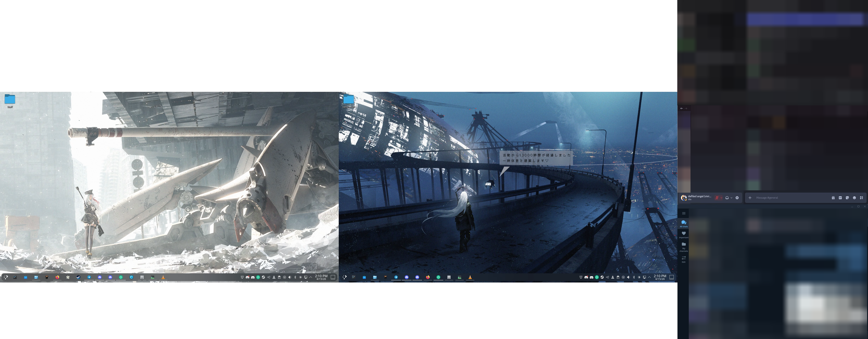Click the Steam tray icon on the left monitor
Viewport: 868px width, 339px height.
[x=263, y=277]
